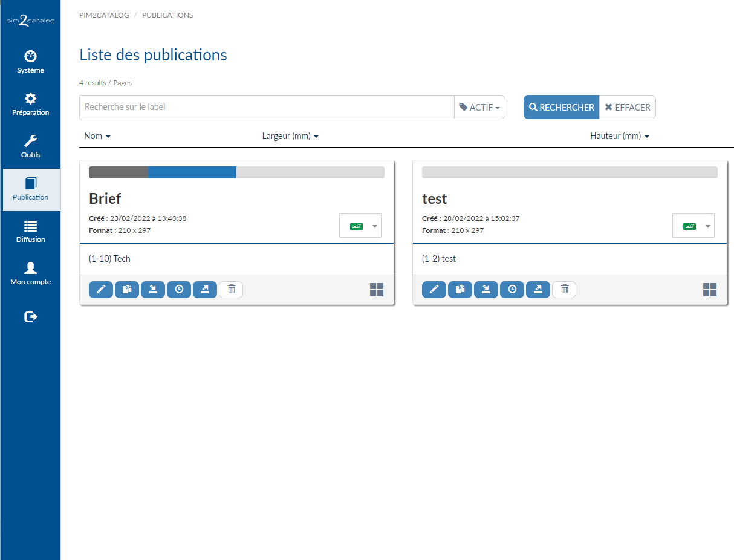Select the (1-10) Tech page range
The image size is (734, 560).
tap(109, 259)
